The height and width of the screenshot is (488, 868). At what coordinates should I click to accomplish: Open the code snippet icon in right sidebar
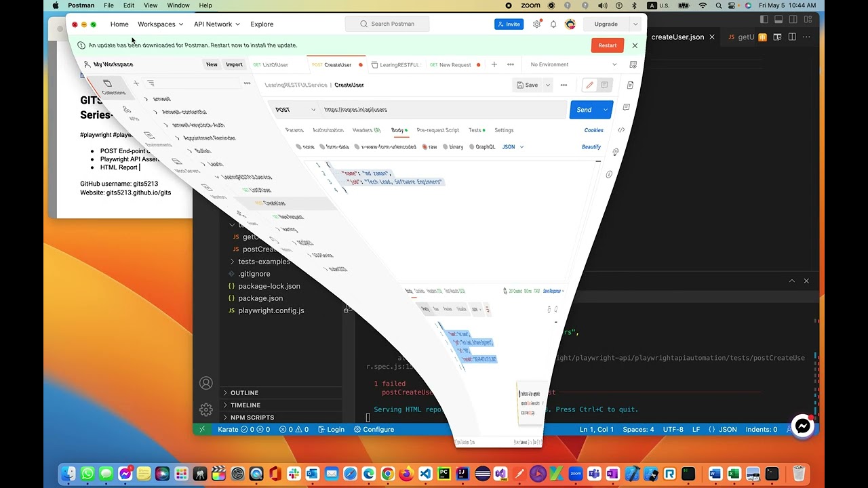pyautogui.click(x=621, y=130)
